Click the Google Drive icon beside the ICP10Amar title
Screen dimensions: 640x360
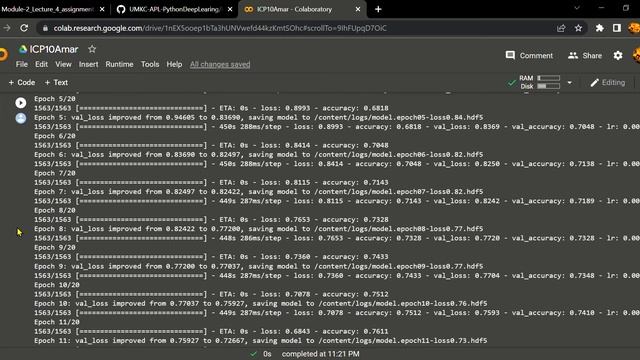(23, 49)
